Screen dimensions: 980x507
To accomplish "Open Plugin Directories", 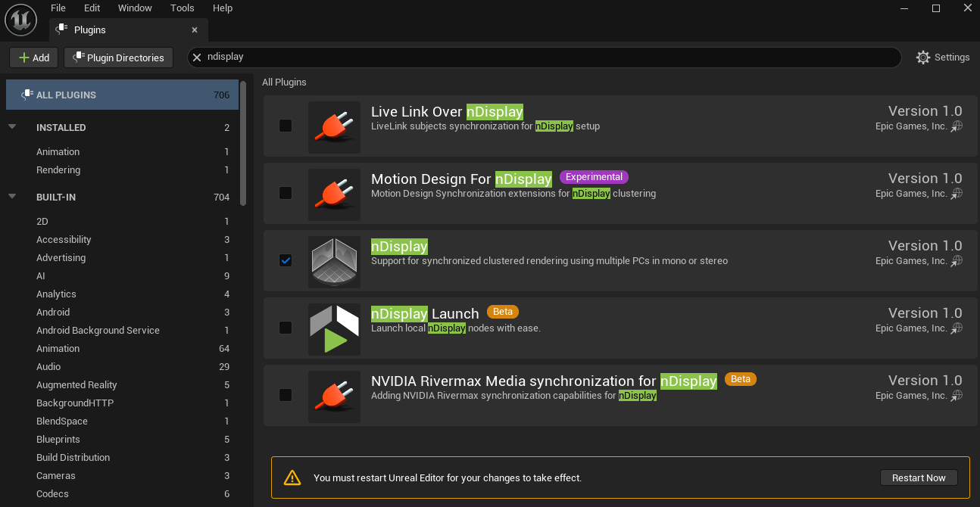I will (118, 58).
